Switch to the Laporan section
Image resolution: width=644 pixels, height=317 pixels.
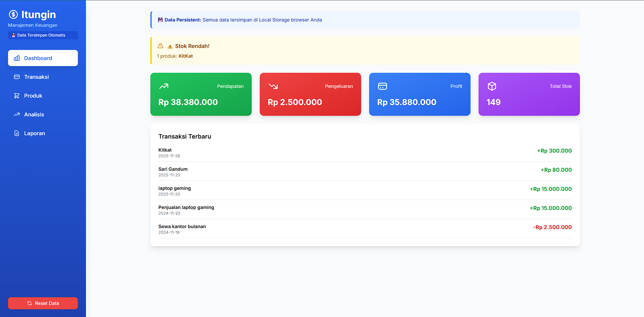(x=34, y=133)
